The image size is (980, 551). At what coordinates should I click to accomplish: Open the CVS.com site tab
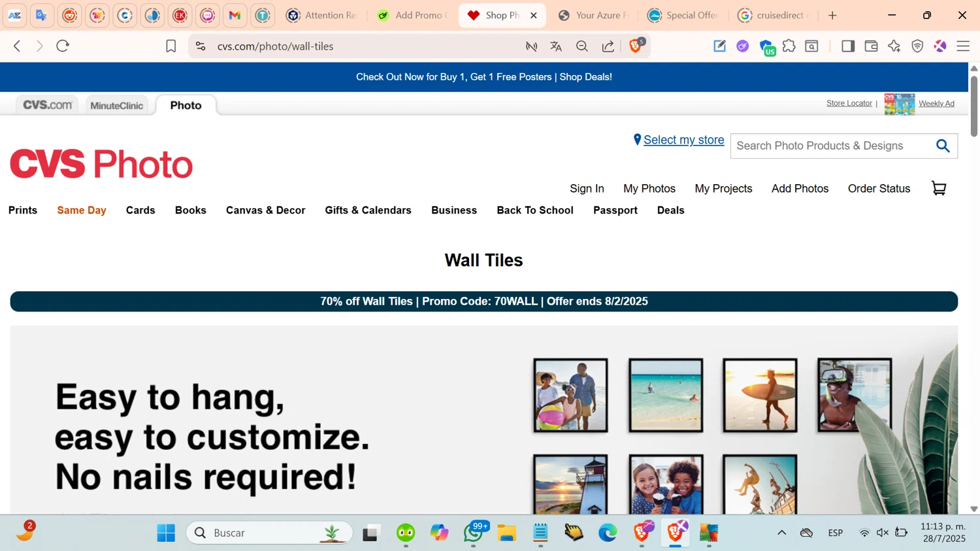coord(47,105)
